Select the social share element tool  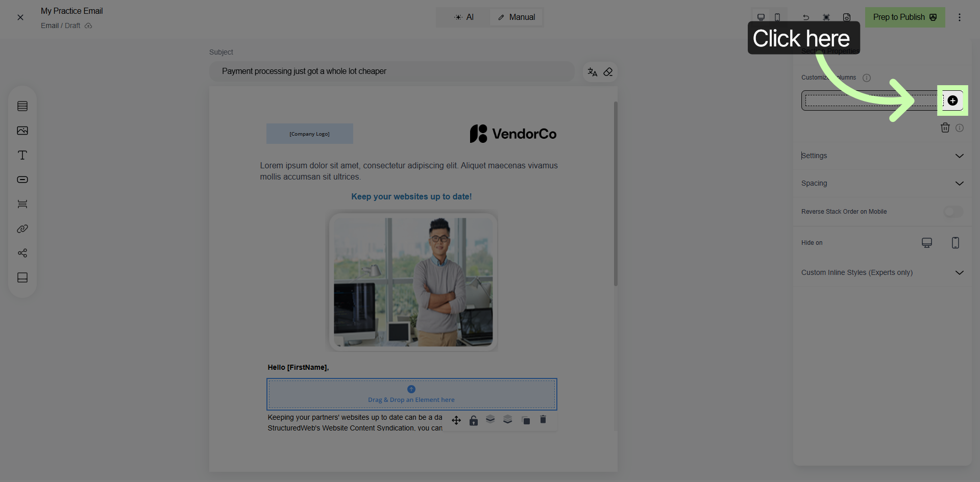point(22,253)
